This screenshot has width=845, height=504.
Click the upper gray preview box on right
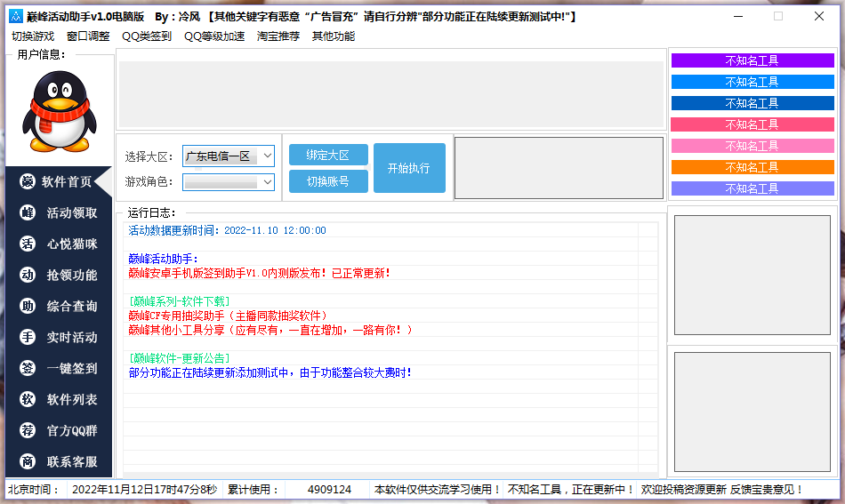[752, 276]
